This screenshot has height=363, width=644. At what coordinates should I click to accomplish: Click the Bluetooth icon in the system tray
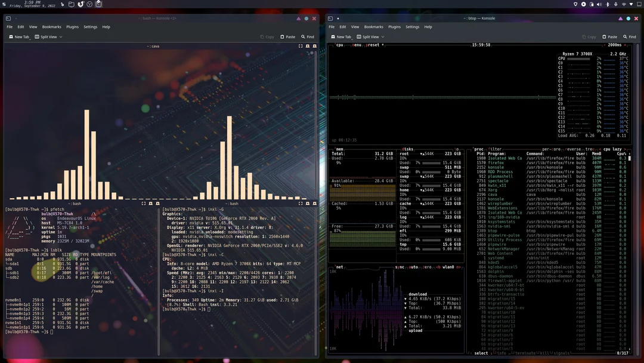(606, 4)
